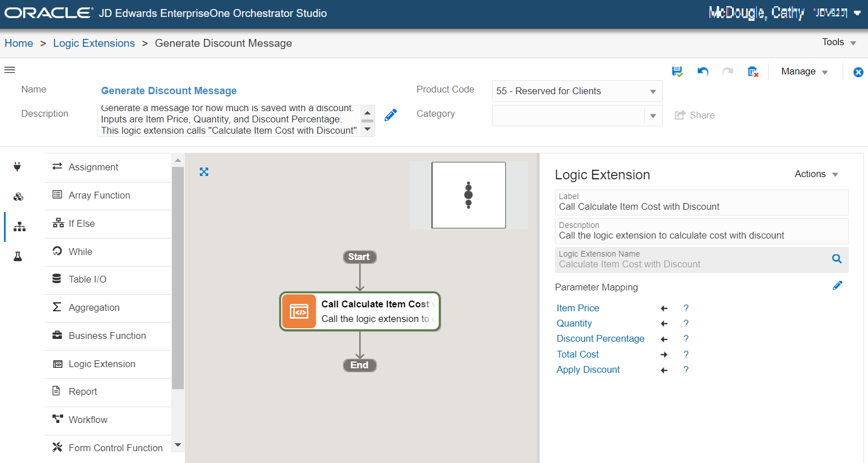Select the Logic Extension palette item

108,364
